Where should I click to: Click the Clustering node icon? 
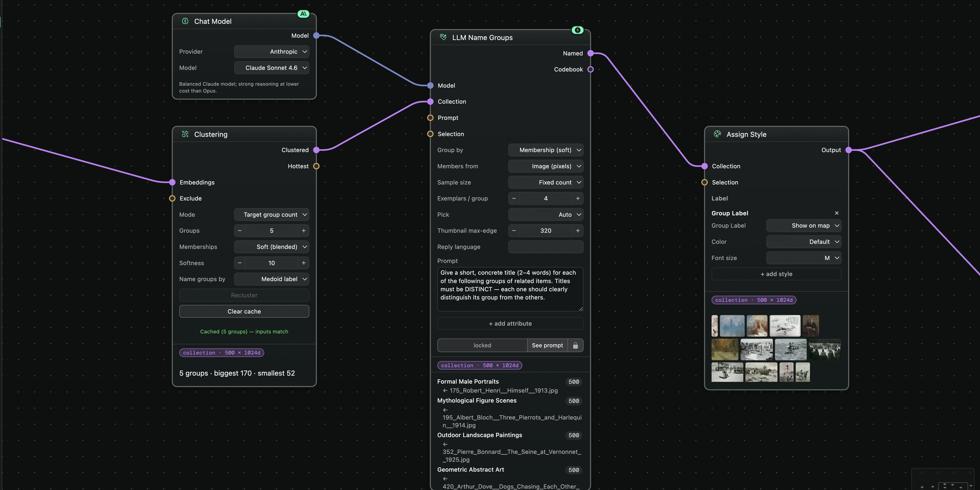click(185, 134)
